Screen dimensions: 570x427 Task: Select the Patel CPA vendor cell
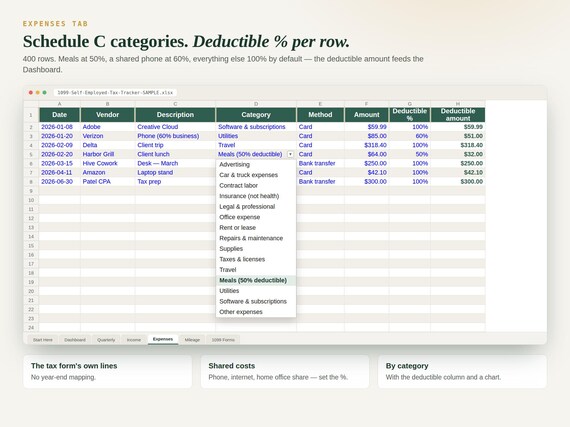click(108, 181)
